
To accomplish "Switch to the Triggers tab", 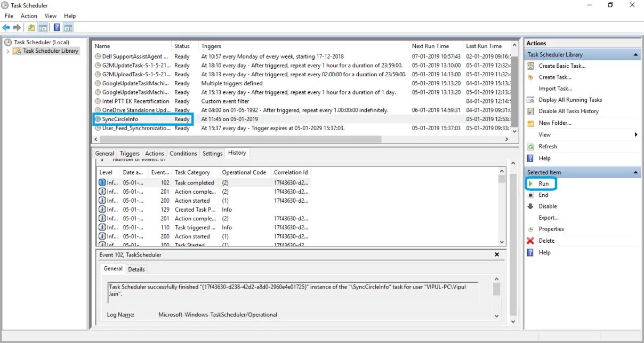I will [130, 154].
